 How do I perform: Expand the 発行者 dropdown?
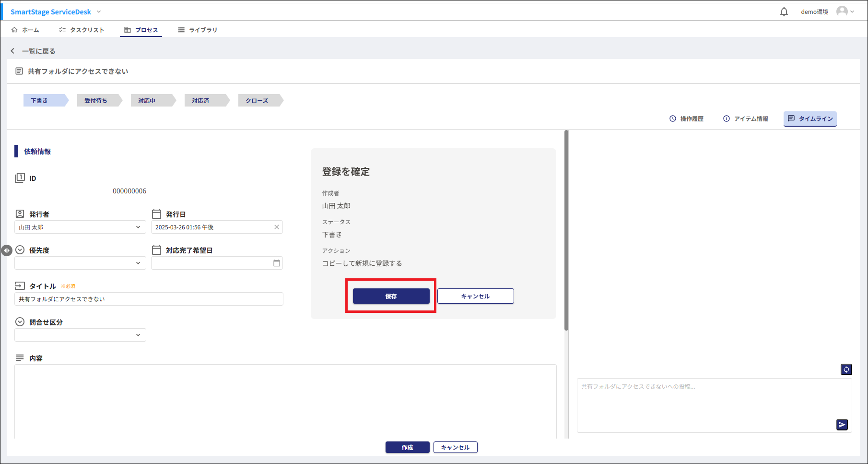(138, 227)
